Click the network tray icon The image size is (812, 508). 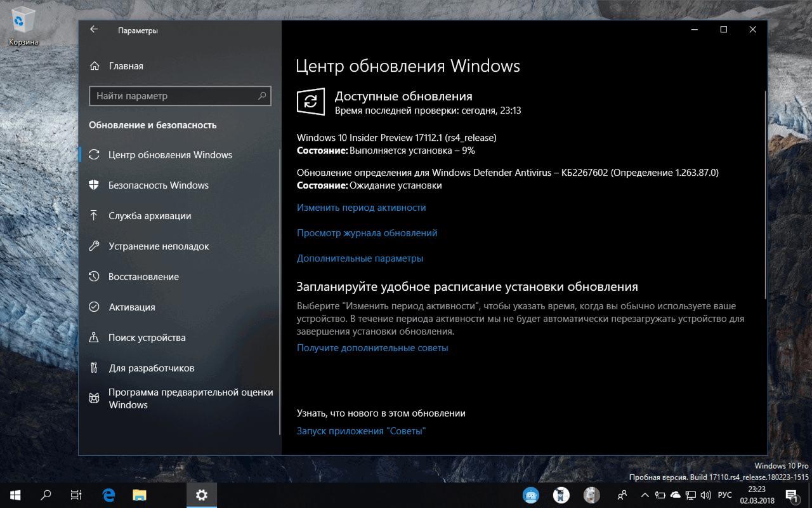click(x=690, y=495)
